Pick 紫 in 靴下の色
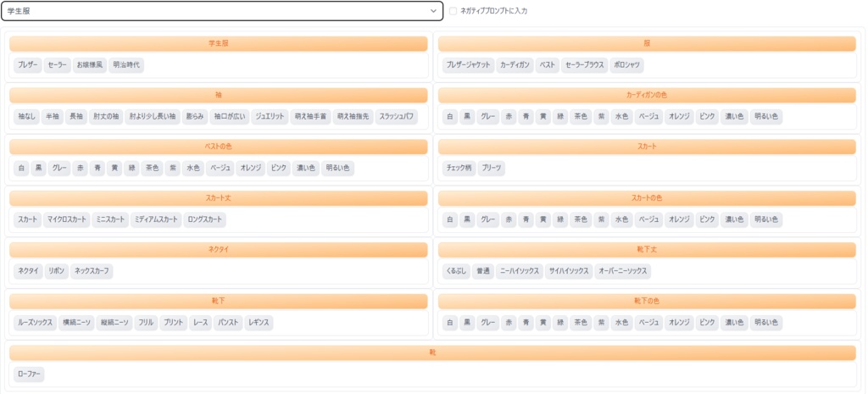This screenshot has width=868, height=394. click(601, 323)
